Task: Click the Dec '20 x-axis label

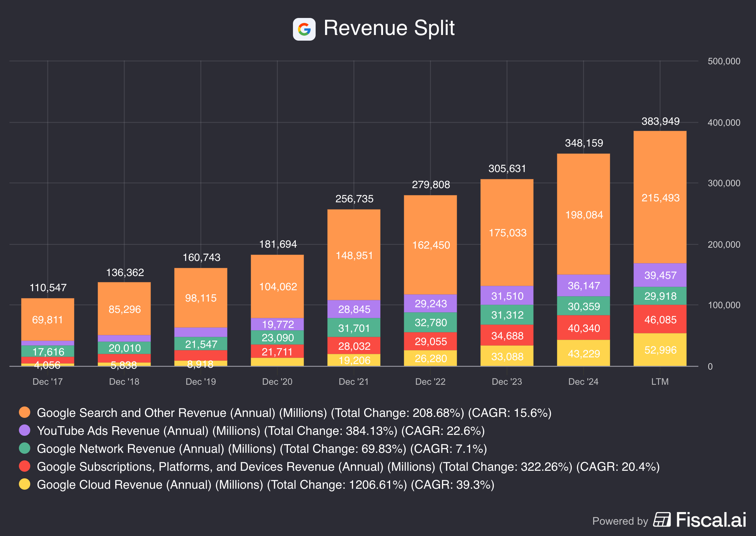Action: coord(277,382)
